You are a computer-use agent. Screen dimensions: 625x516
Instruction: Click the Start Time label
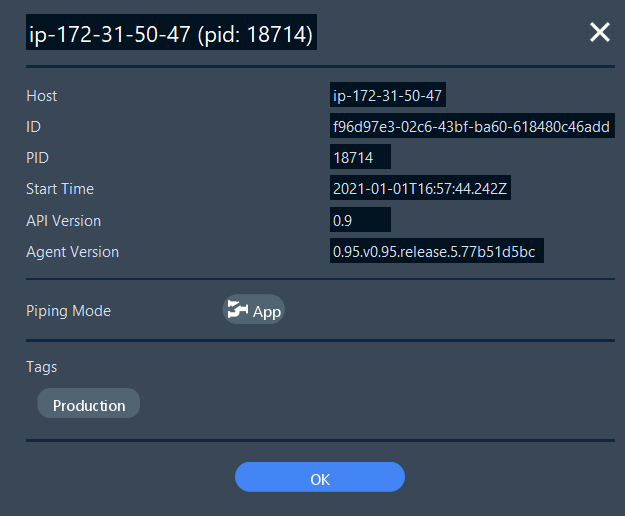tap(60, 189)
